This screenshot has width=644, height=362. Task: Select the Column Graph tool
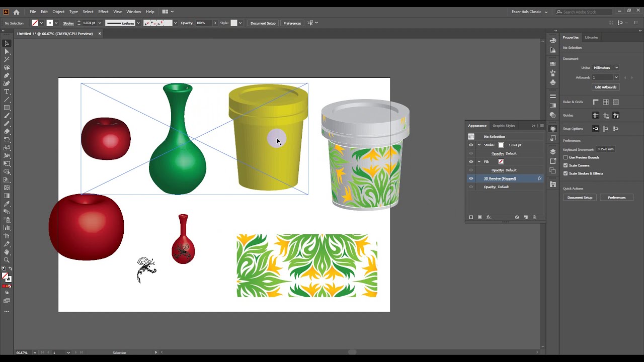click(7, 228)
